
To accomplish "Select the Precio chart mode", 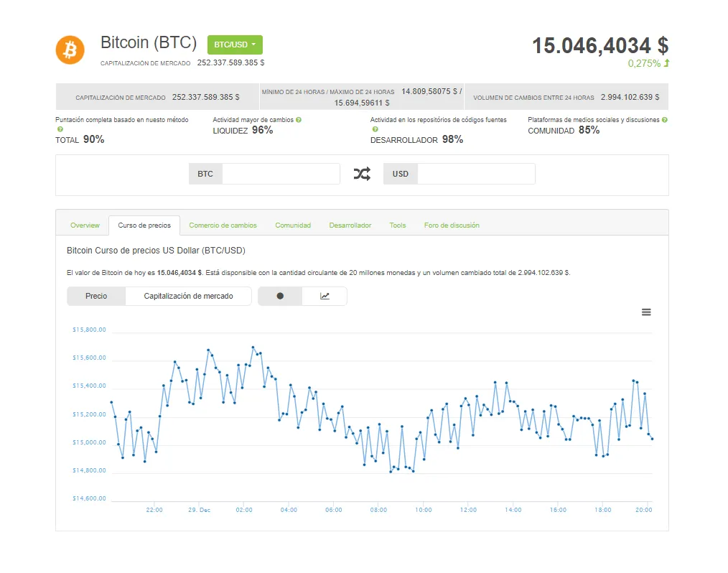I will point(96,297).
